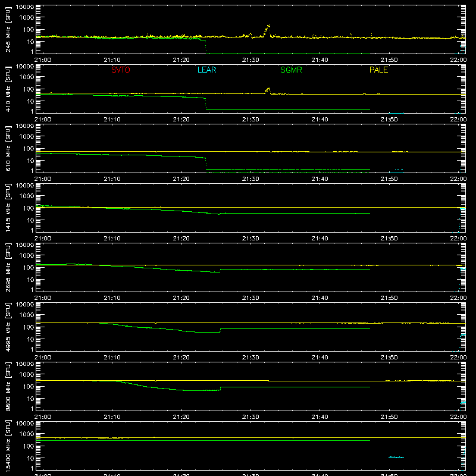The height and width of the screenshot is (476, 476).
Task: Click the yellow PALE station label
Action: click(378, 70)
